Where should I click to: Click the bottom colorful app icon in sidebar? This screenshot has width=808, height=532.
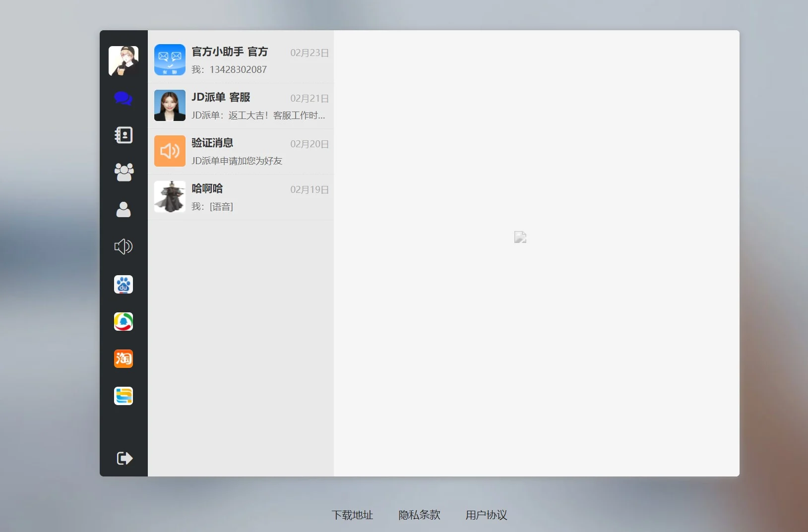click(x=123, y=396)
